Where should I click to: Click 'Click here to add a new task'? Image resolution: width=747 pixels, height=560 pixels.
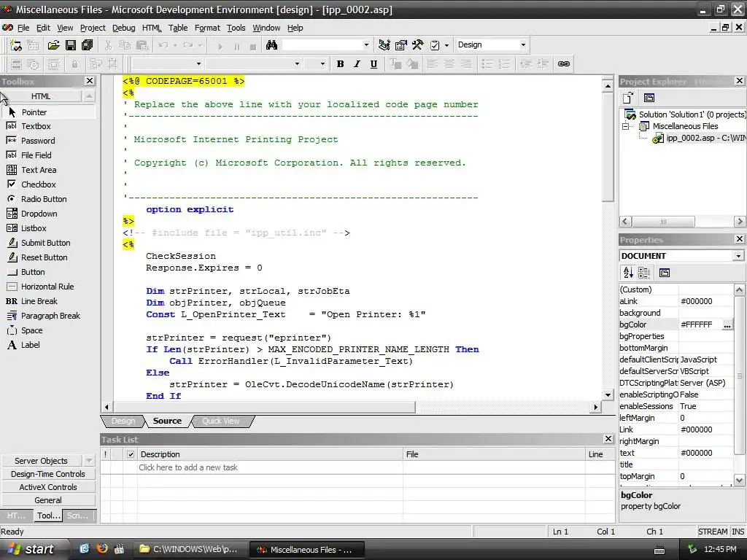(x=188, y=467)
